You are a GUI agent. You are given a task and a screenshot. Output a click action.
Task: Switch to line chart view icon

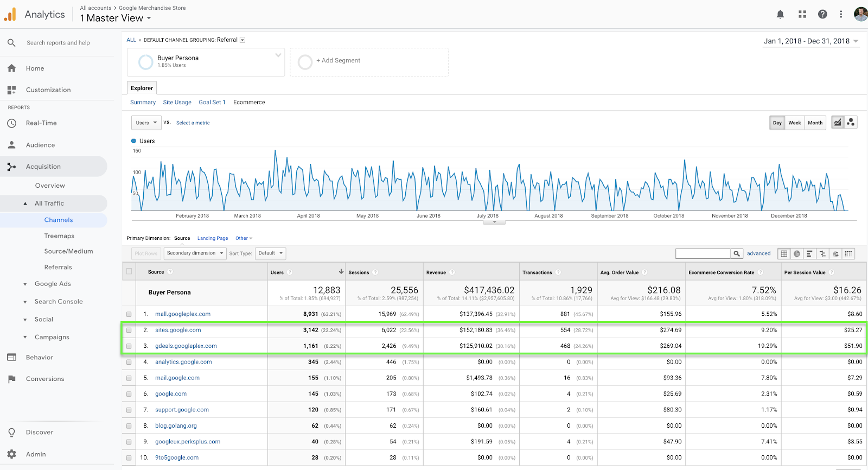click(x=838, y=123)
